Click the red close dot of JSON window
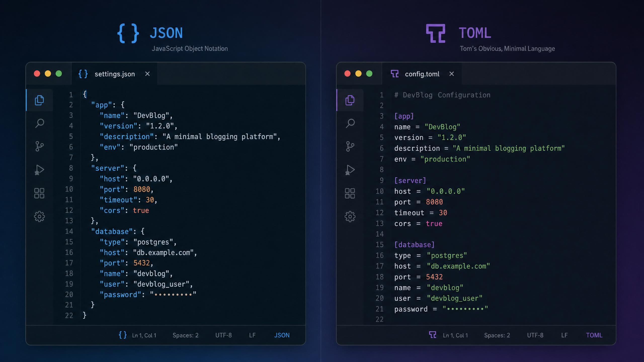 tap(37, 73)
